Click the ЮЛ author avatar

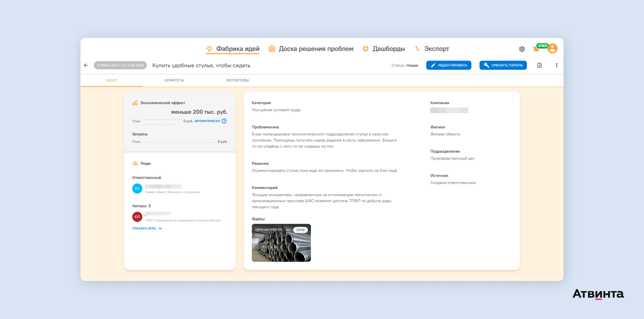click(x=137, y=217)
